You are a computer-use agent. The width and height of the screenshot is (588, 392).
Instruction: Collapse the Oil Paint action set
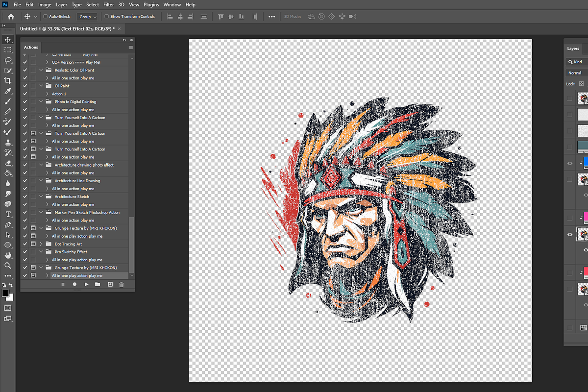[x=42, y=86]
